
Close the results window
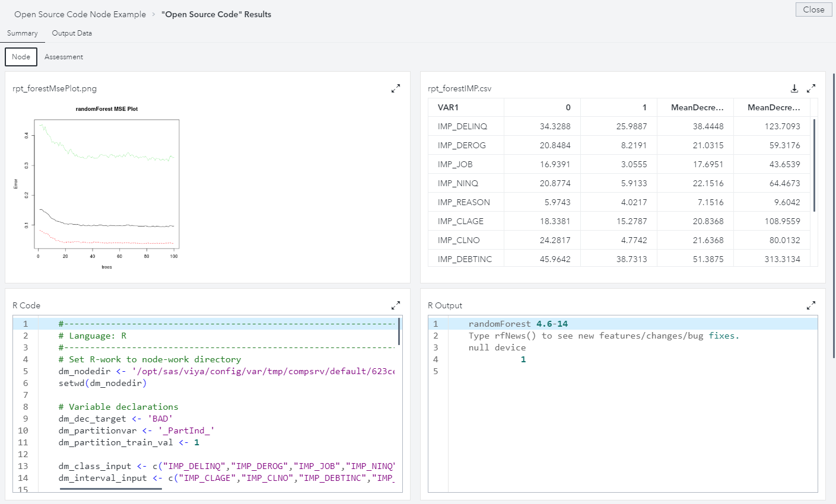click(x=813, y=9)
